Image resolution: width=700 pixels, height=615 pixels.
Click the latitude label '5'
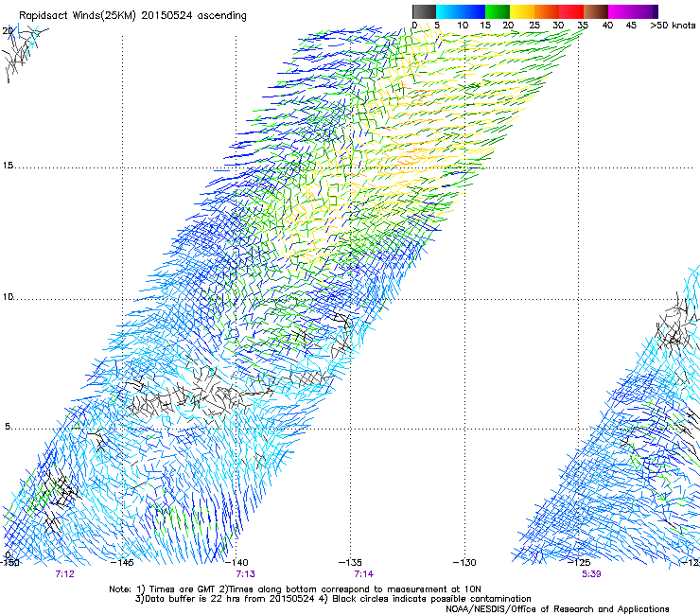coord(8,427)
